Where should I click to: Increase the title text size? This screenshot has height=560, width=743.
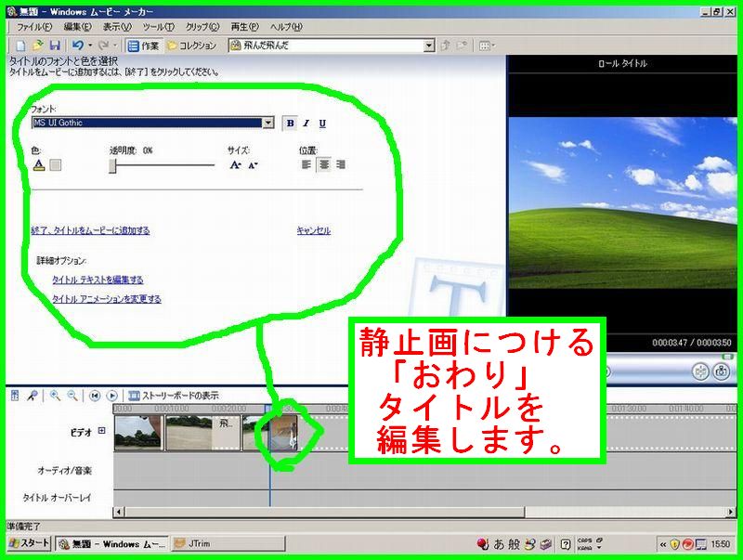click(235, 165)
